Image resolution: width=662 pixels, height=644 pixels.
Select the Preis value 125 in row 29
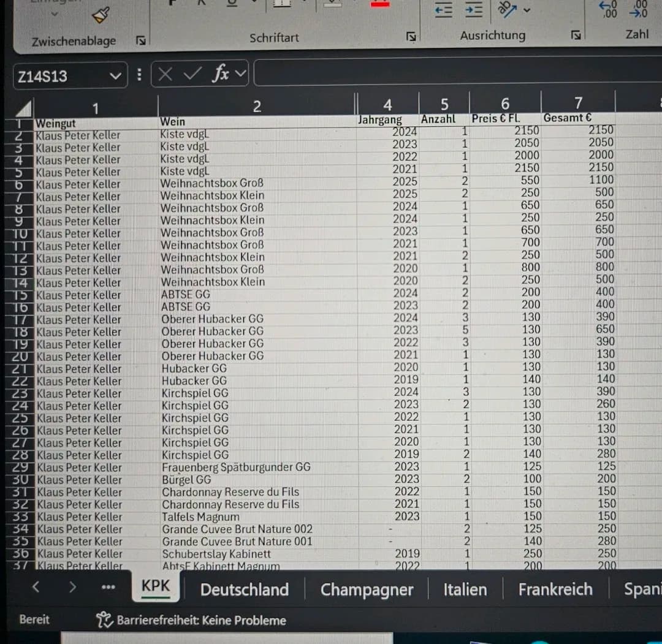click(508, 466)
